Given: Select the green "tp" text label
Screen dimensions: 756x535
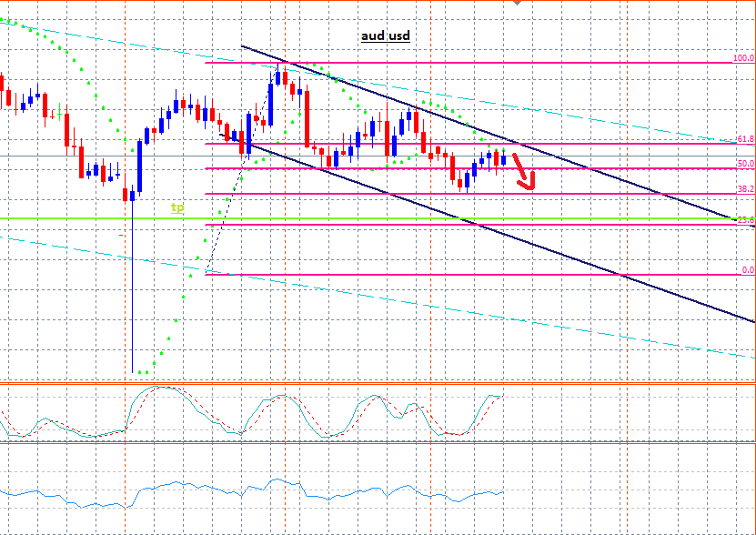Looking at the screenshot, I should (177, 208).
